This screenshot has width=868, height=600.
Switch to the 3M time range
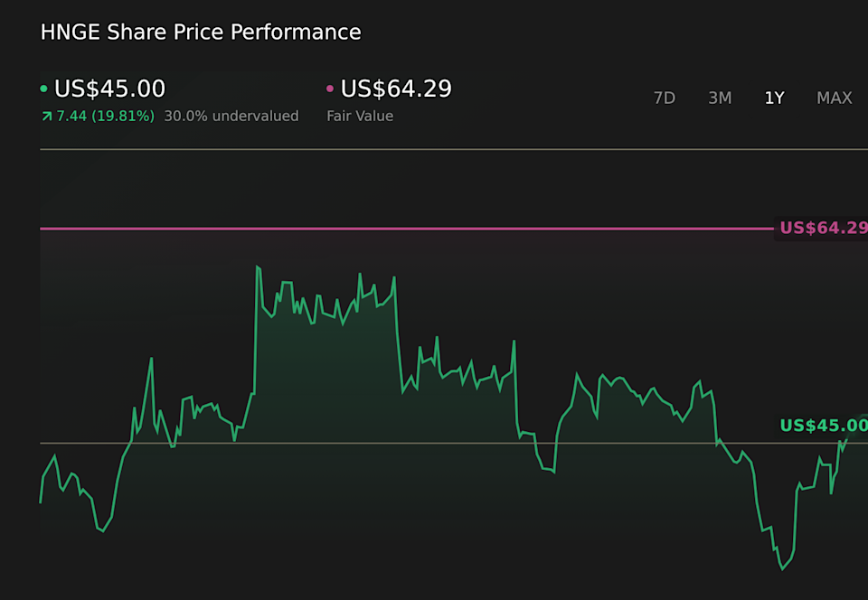point(720,98)
